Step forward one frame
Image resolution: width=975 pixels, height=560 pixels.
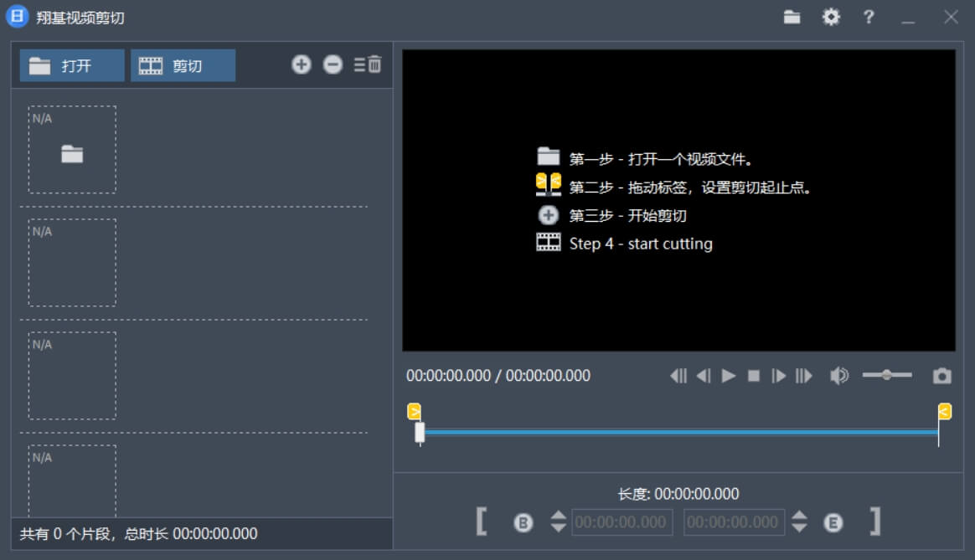(778, 375)
